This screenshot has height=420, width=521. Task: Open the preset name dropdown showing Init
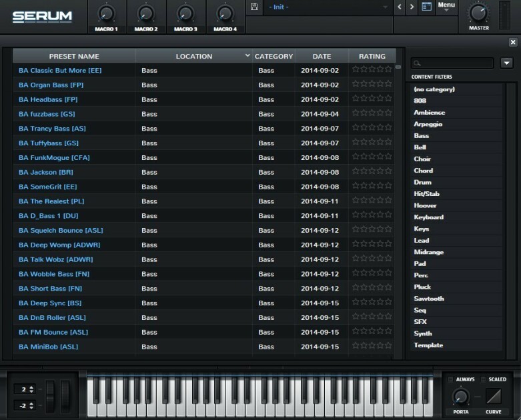click(x=328, y=7)
